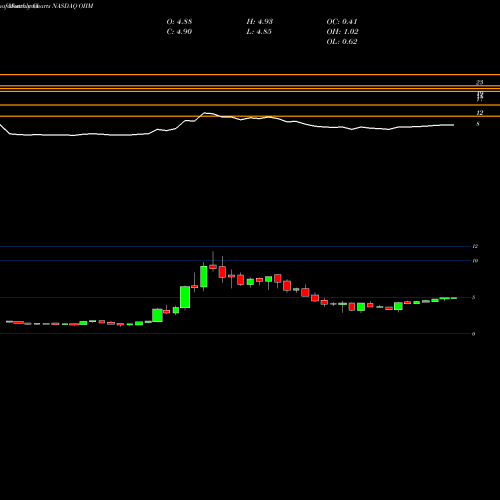Click the peak of the white indicator line
The image size is (500, 500).
pyautogui.click(x=205, y=113)
